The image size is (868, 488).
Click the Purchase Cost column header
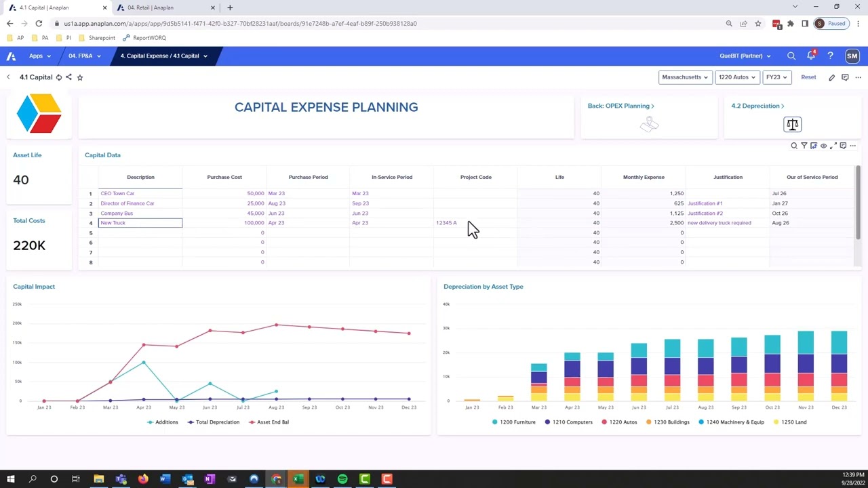[224, 177]
